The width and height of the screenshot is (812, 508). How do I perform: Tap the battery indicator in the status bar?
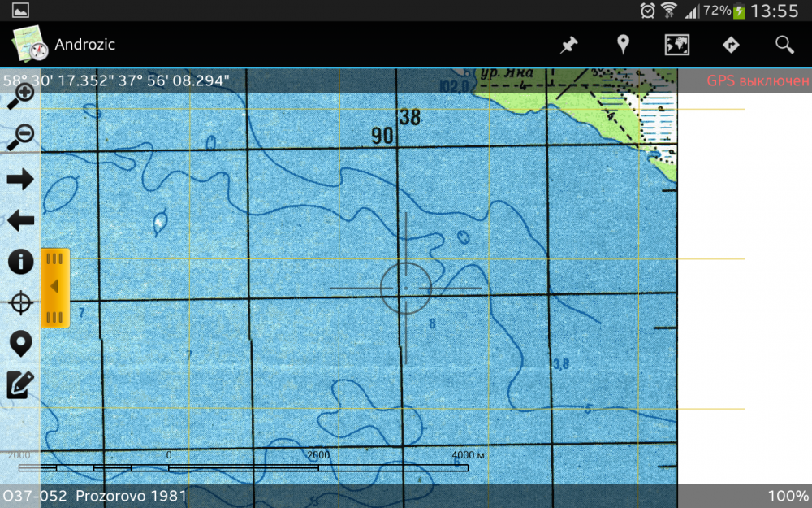click(x=739, y=11)
